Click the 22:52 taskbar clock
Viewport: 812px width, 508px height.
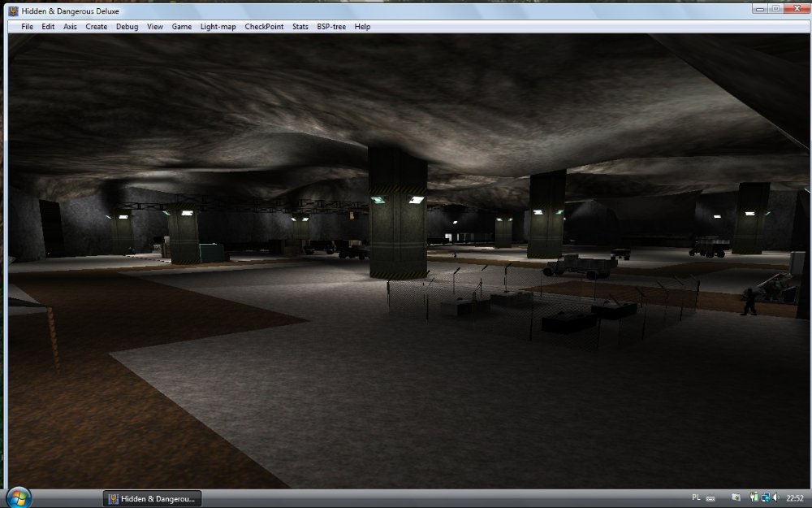tap(795, 498)
